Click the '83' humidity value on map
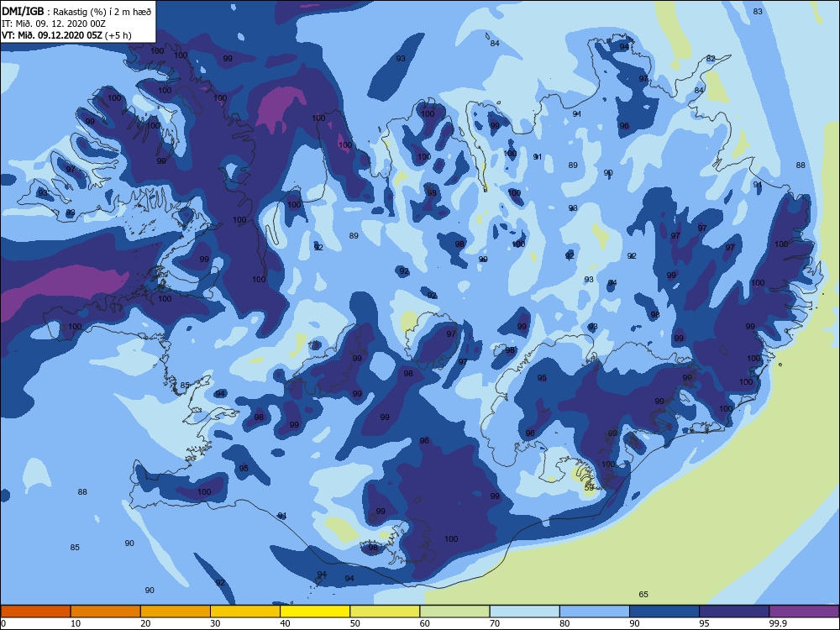This screenshot has width=840, height=630. pos(758,11)
